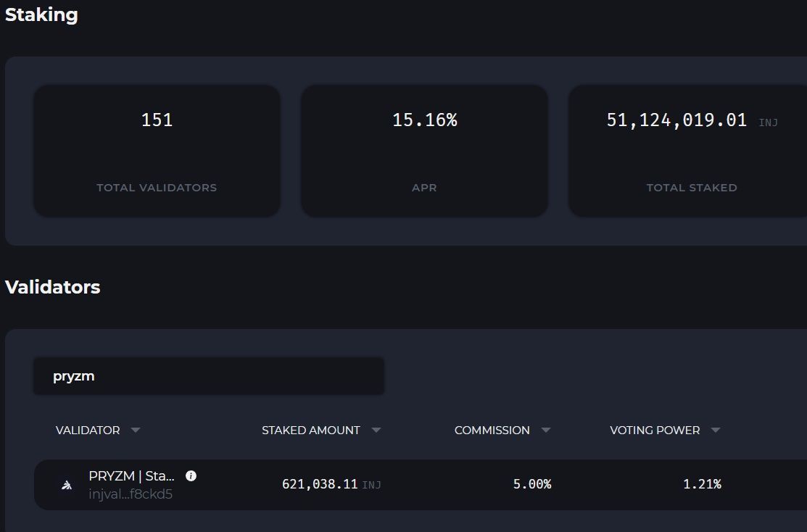
Task: Sort by the Validator column arrow
Action: click(136, 430)
